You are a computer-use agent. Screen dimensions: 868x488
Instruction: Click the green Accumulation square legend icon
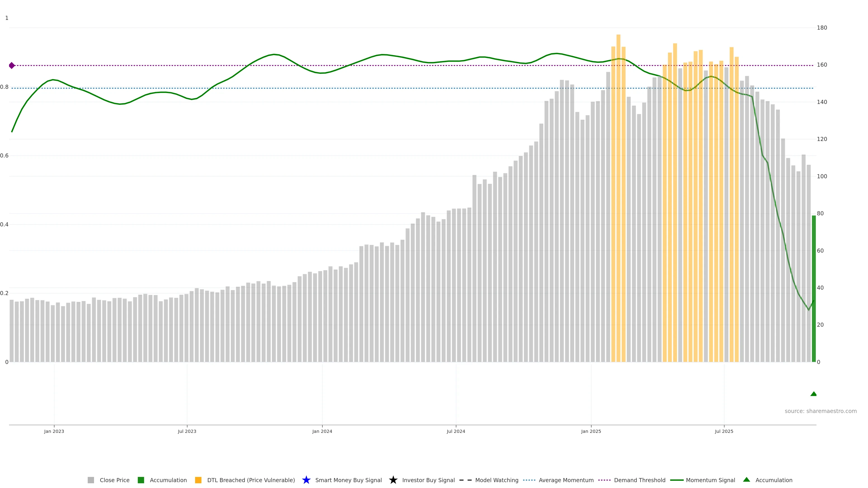point(141,480)
